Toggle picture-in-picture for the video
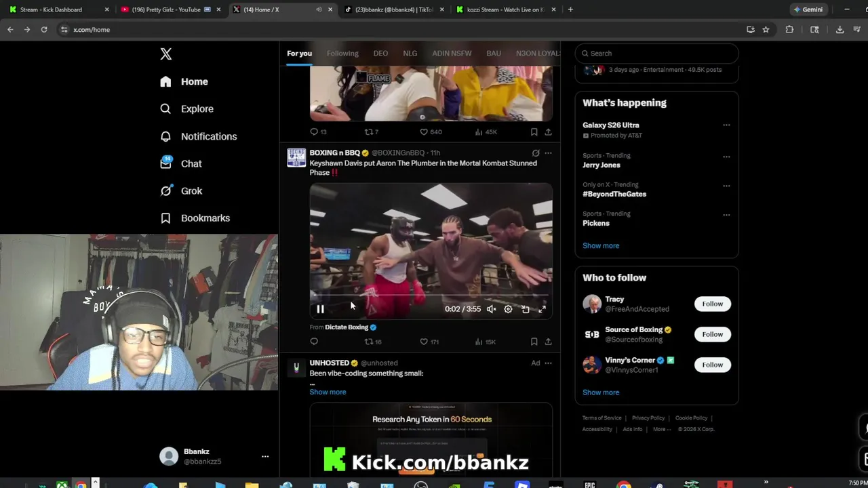The width and height of the screenshot is (868, 488). click(525, 309)
